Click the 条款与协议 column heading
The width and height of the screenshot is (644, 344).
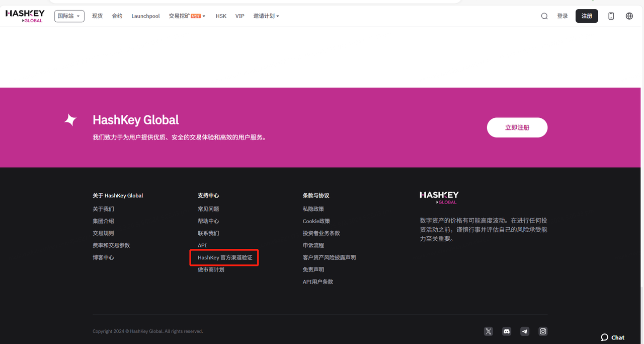click(x=316, y=195)
